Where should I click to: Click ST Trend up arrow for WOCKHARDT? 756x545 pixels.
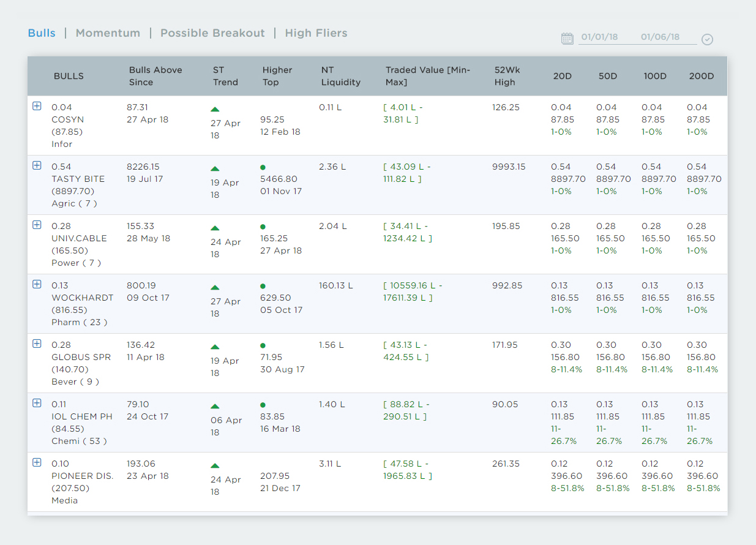click(x=215, y=288)
